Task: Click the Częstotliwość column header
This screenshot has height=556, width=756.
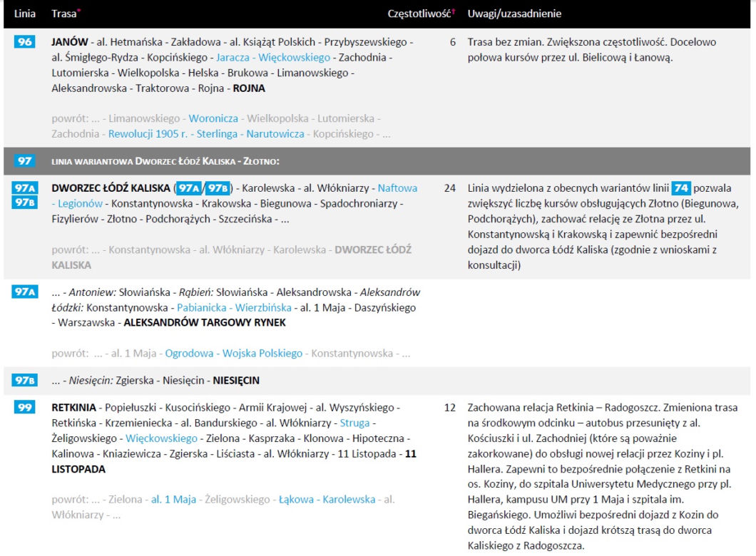Action: tap(419, 14)
